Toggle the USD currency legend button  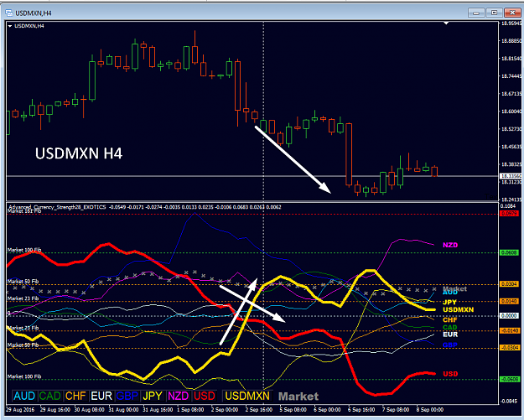pos(205,396)
